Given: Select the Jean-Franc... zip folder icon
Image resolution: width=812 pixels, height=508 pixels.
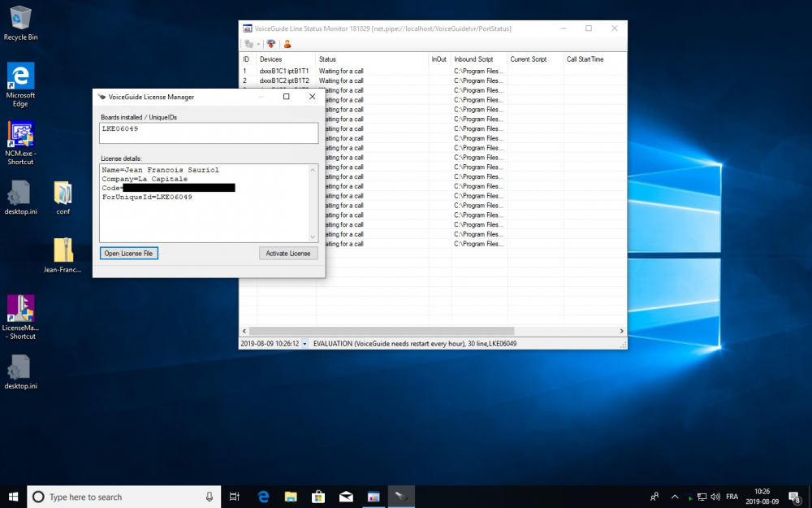Looking at the screenshot, I should pos(63,255).
